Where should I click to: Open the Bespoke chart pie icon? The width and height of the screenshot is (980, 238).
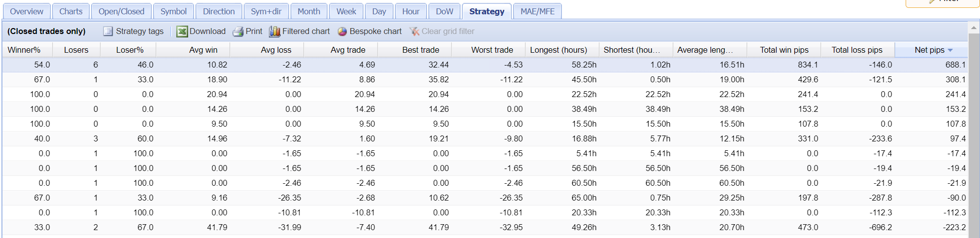click(342, 32)
